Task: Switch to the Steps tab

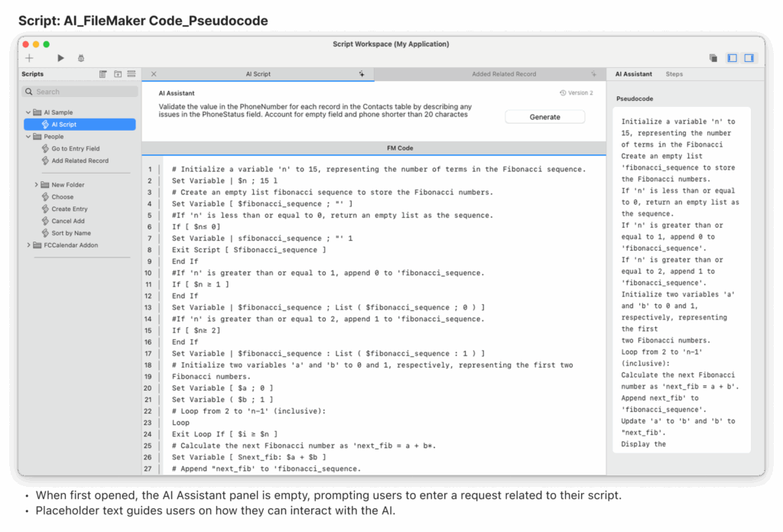Action: [x=674, y=74]
